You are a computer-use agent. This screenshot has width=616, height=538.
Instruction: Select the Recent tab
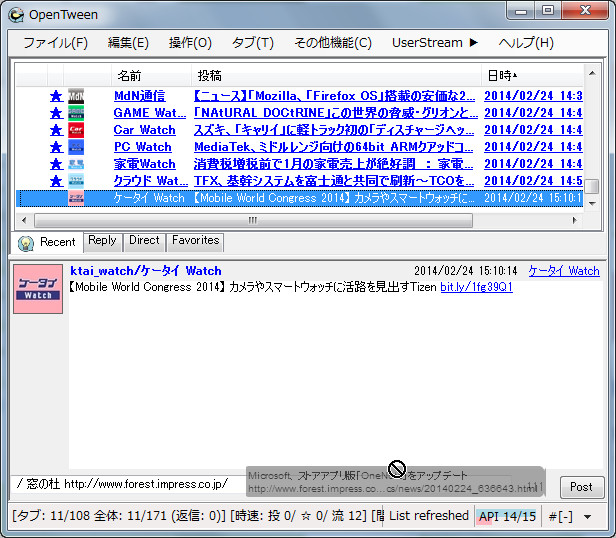(48, 242)
